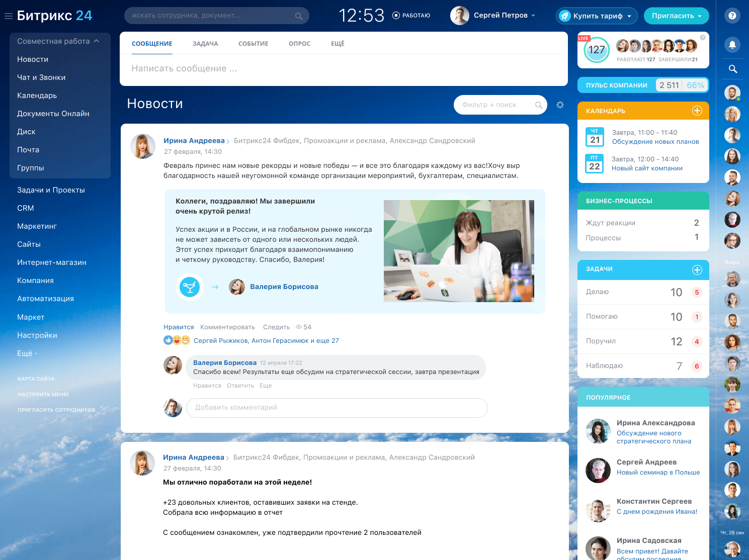The height and width of the screenshot is (560, 749).
Task: Expand the Пригласить dropdown button
Action: click(x=676, y=16)
